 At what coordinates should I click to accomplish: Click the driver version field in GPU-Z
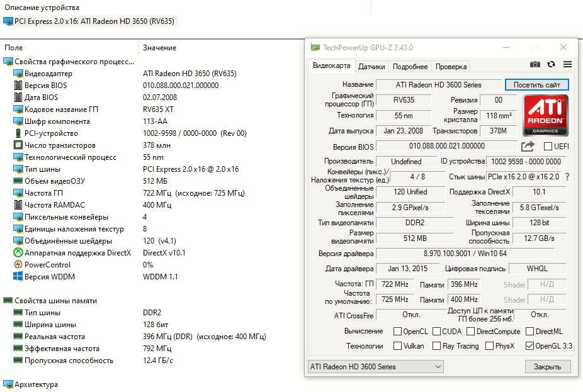click(x=465, y=254)
